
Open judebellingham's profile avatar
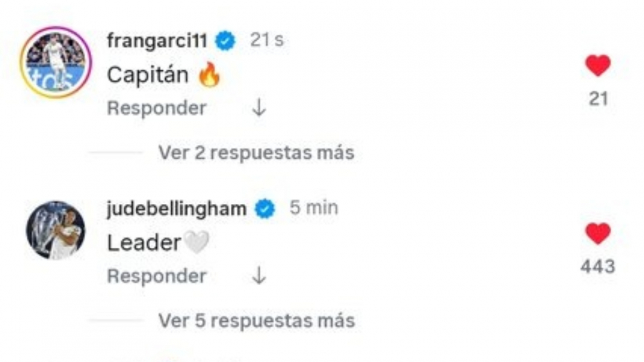(56, 230)
